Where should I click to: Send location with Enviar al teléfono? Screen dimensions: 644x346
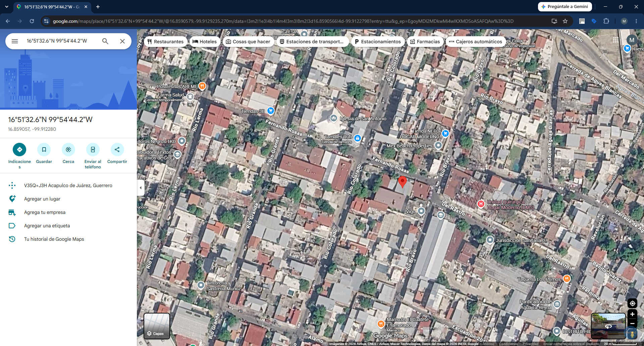[x=93, y=150]
